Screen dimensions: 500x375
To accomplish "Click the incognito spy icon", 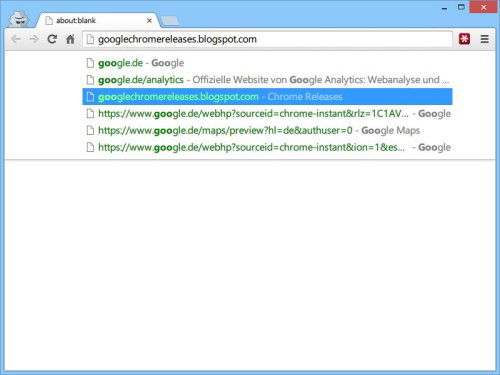I will (x=19, y=18).
